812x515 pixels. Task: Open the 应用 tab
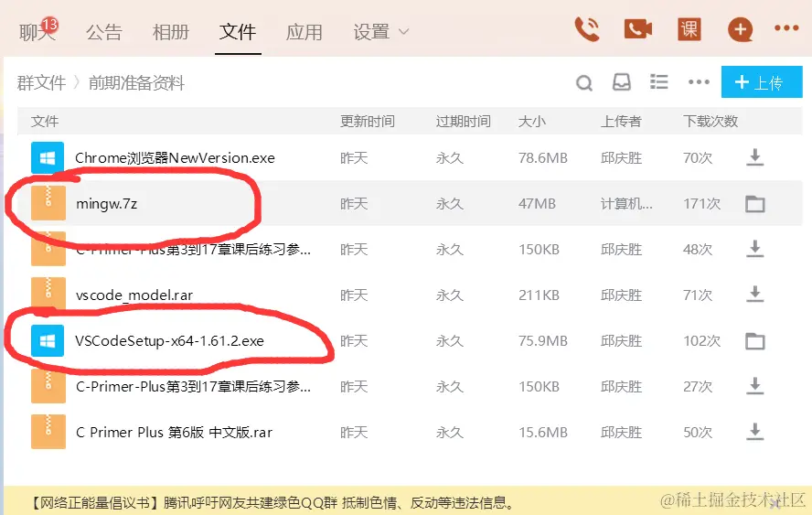pyautogui.click(x=304, y=32)
